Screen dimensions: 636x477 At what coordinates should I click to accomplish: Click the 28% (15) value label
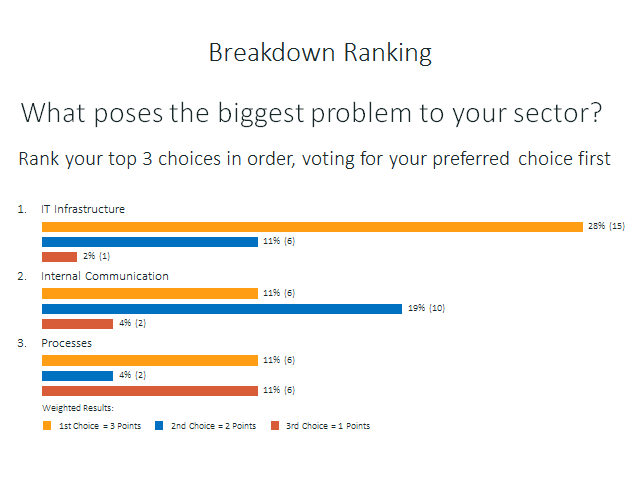(x=606, y=226)
